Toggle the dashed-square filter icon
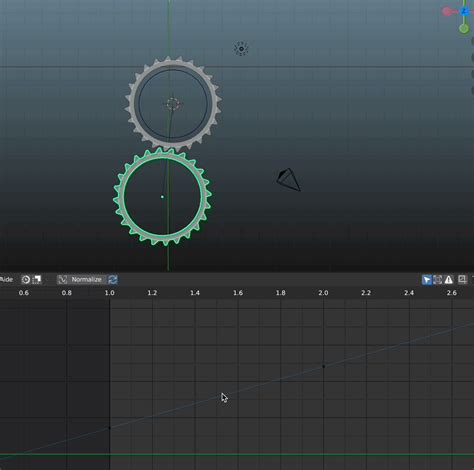This screenshot has width=474, height=470. point(438,279)
